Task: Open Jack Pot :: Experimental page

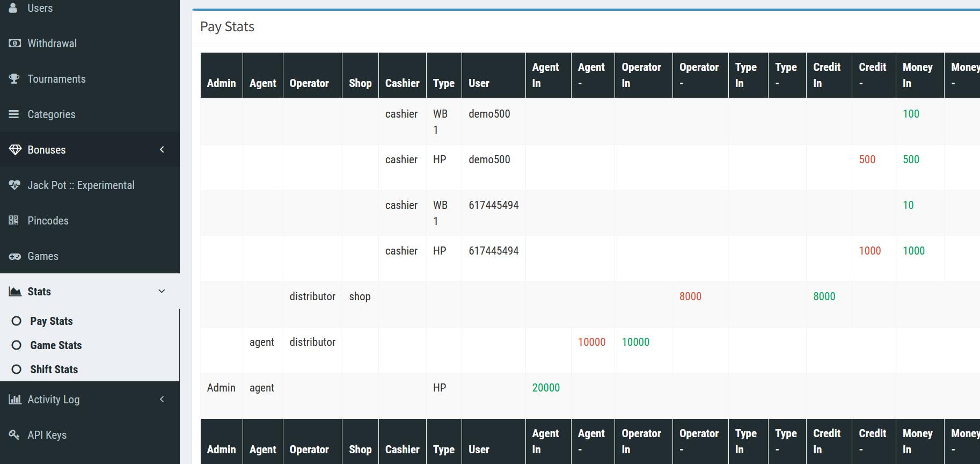Action: tap(90, 185)
